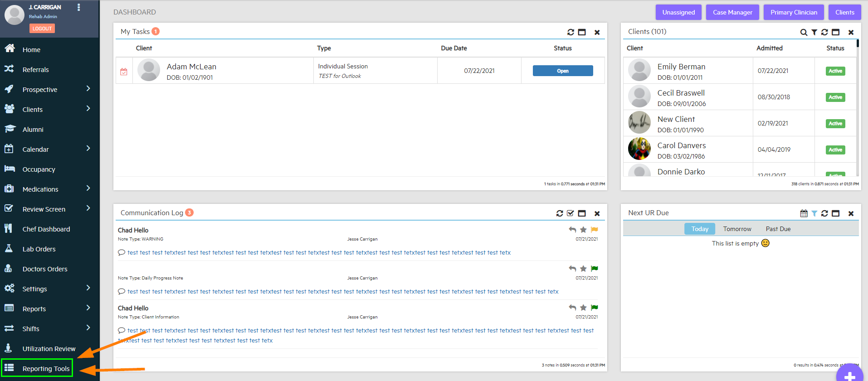The height and width of the screenshot is (381, 868).
Task: Toggle green flag on Client Information note
Action: pos(595,308)
